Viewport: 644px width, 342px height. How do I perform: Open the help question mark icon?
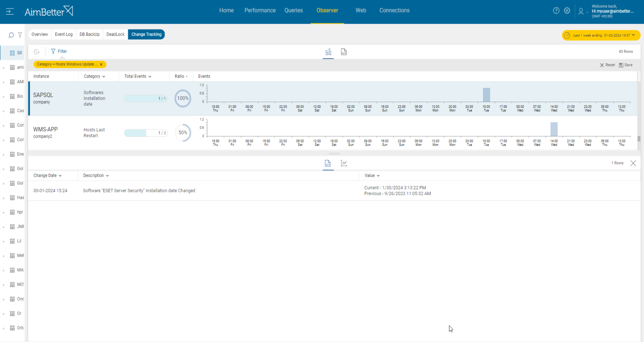(556, 11)
